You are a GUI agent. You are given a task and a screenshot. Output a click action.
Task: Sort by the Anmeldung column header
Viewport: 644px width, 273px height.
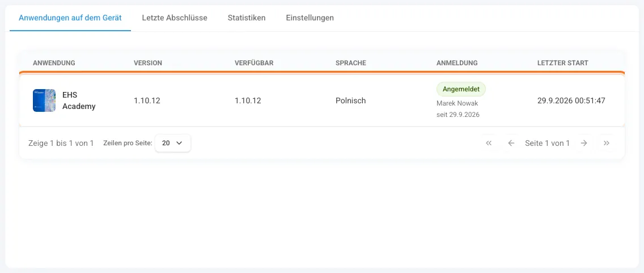[x=457, y=63]
